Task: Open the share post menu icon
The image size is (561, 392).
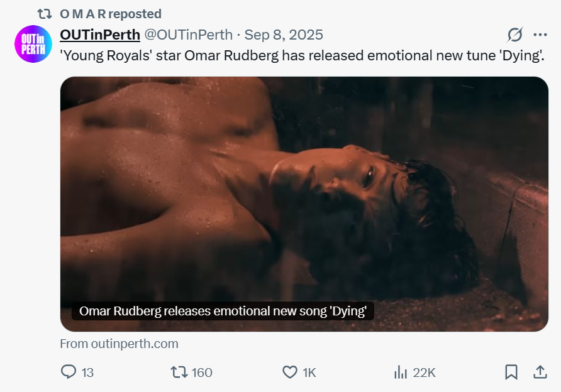Action: (x=540, y=372)
